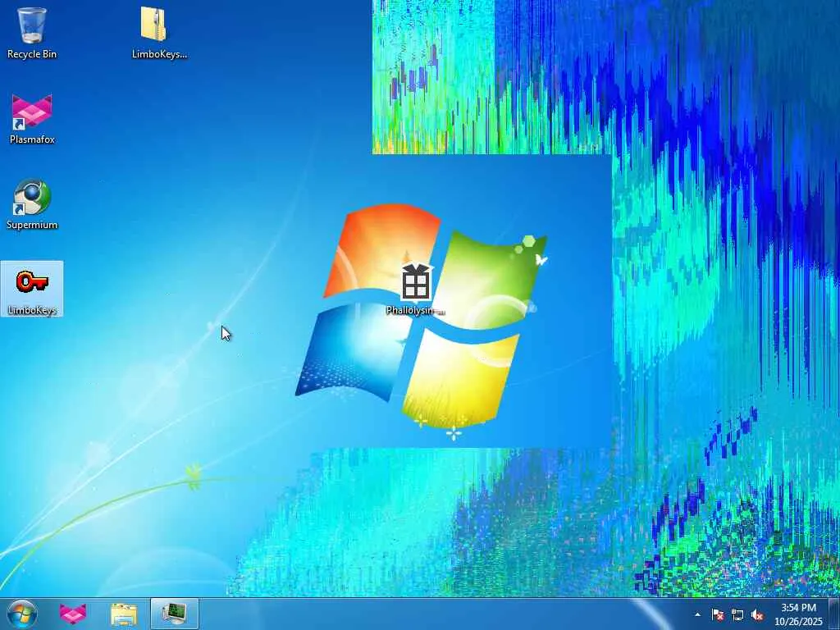
Task: Select the Recycle Bin desktop icon
Action: [32, 32]
